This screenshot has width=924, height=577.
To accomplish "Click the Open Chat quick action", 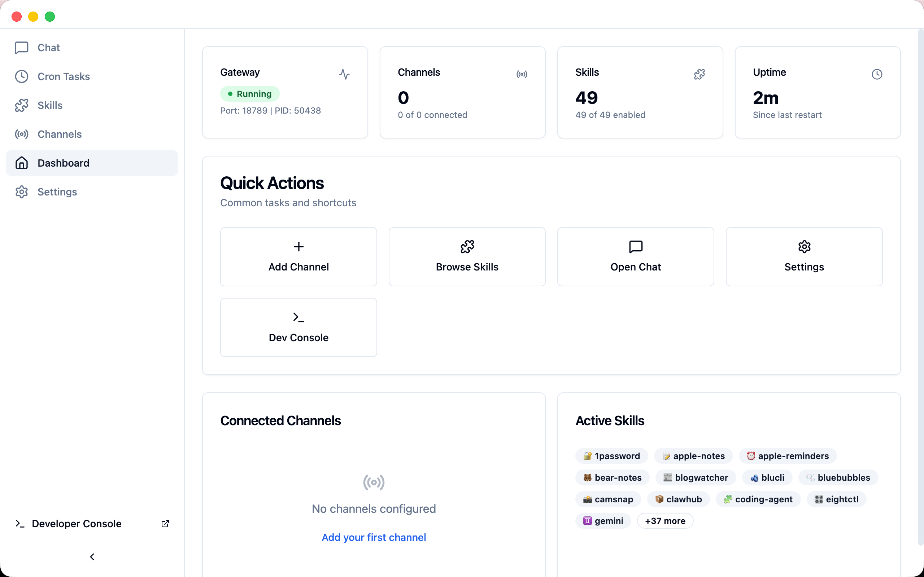I will 635,257.
